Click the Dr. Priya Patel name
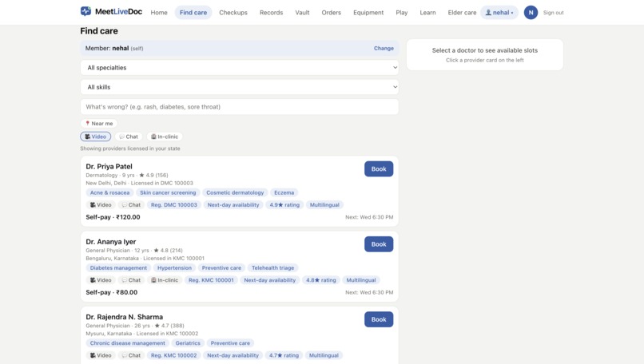Image resolution: width=644 pixels, height=364 pixels. click(109, 167)
